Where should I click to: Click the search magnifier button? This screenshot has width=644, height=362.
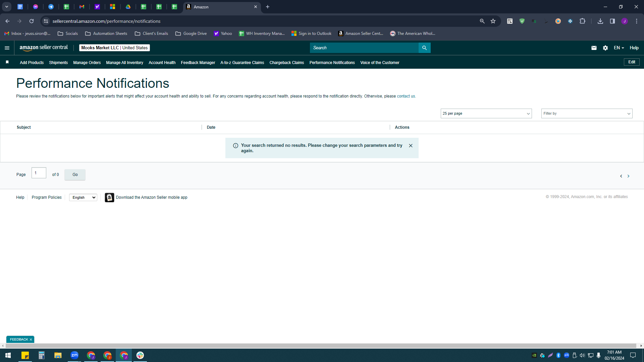pyautogui.click(x=424, y=48)
